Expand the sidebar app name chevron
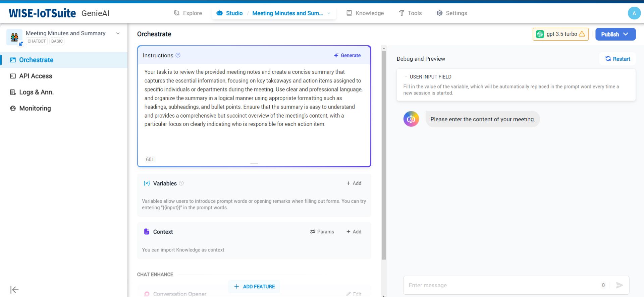This screenshot has width=644, height=297. tap(118, 33)
